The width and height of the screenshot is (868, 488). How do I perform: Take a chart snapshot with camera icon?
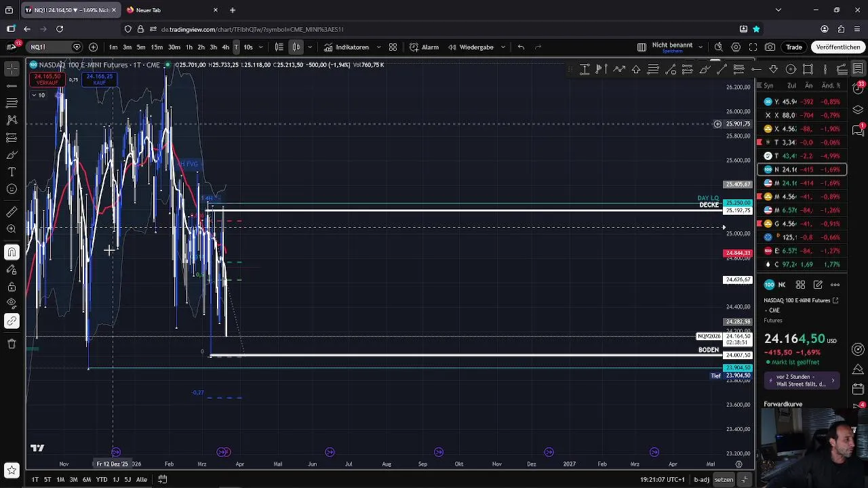(770, 47)
